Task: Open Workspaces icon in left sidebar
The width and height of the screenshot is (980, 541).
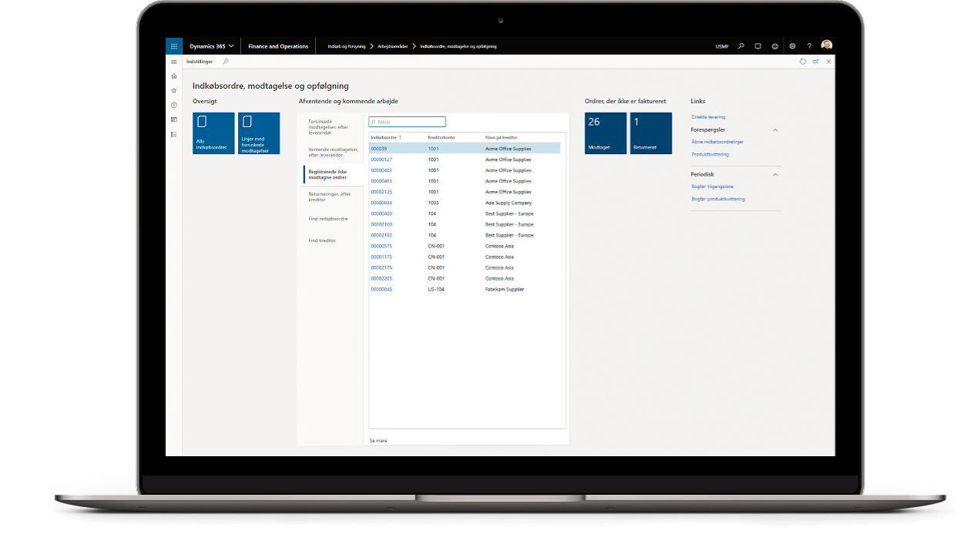Action: [174, 119]
